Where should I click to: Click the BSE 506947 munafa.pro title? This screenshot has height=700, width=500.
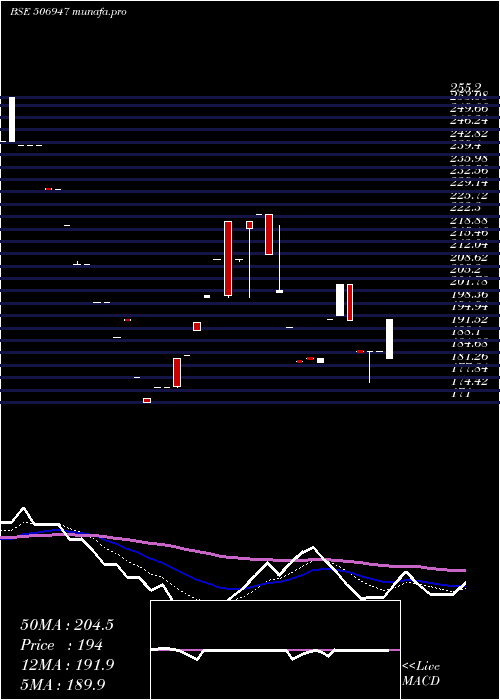[68, 12]
